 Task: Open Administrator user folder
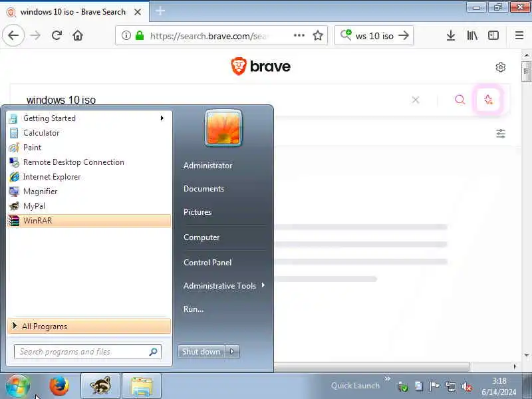tap(207, 166)
